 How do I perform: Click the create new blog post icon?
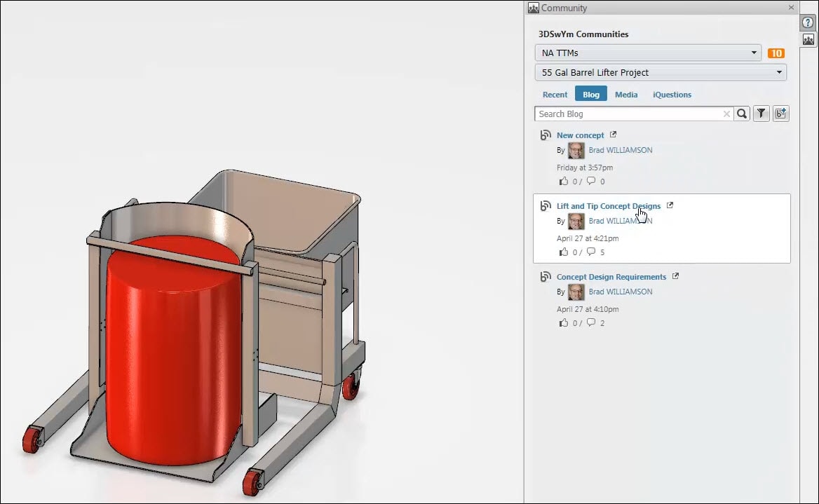pyautogui.click(x=781, y=114)
